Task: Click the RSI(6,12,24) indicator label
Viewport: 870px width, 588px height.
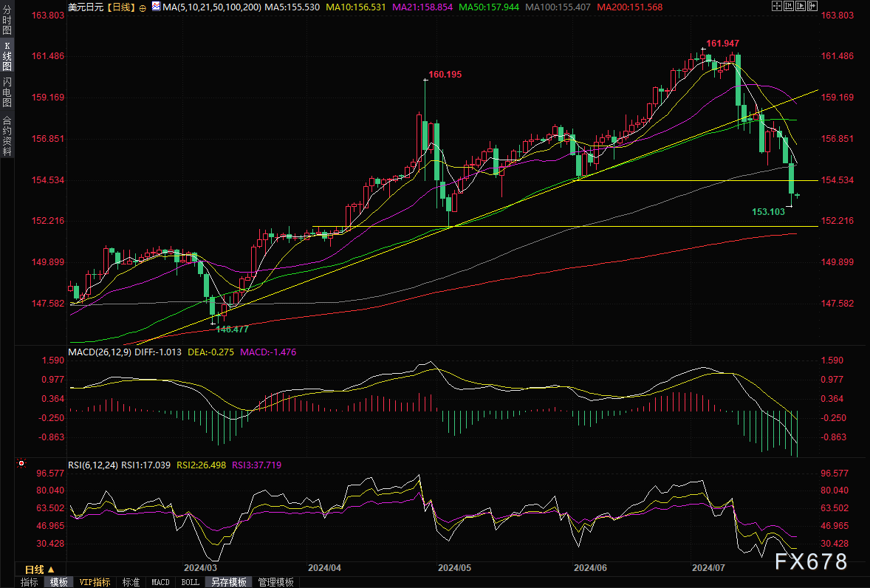Action: [x=93, y=465]
